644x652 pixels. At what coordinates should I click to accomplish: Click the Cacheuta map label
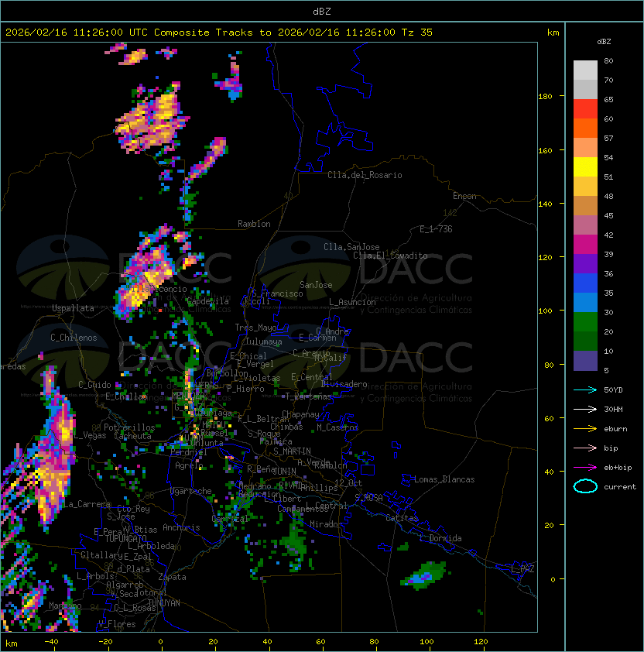132,436
